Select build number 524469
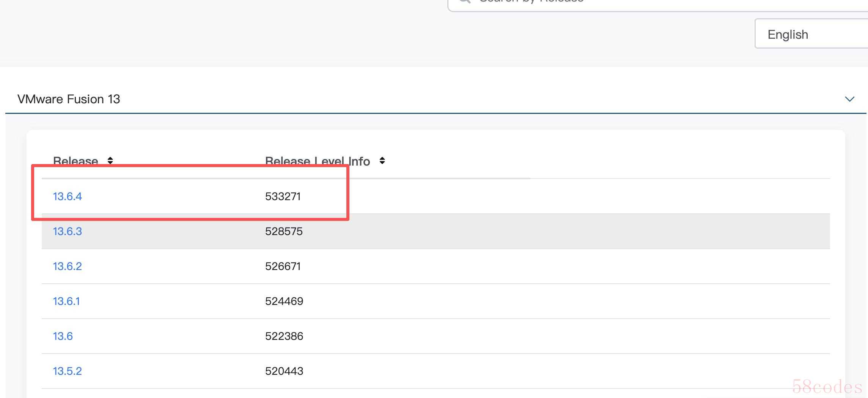The image size is (868, 398). click(x=284, y=301)
